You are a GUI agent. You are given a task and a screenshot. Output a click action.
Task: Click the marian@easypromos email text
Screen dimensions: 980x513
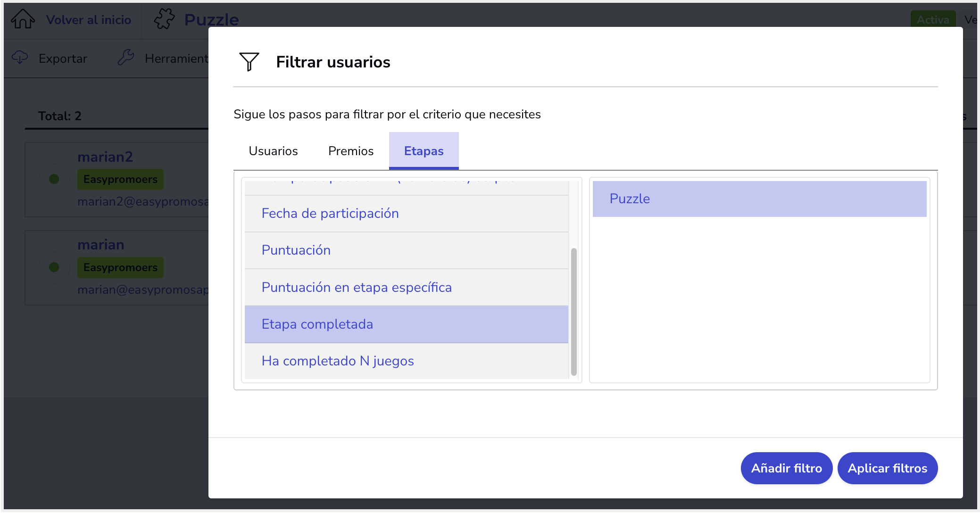143,290
